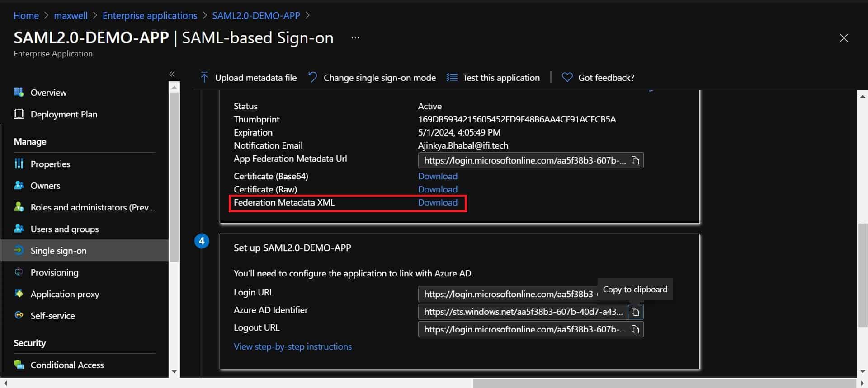Click the horizontal scrollbar thumb

(x=664, y=383)
